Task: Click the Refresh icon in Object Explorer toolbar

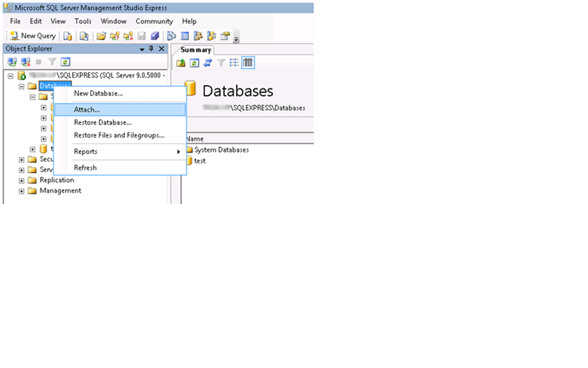Action: click(66, 62)
